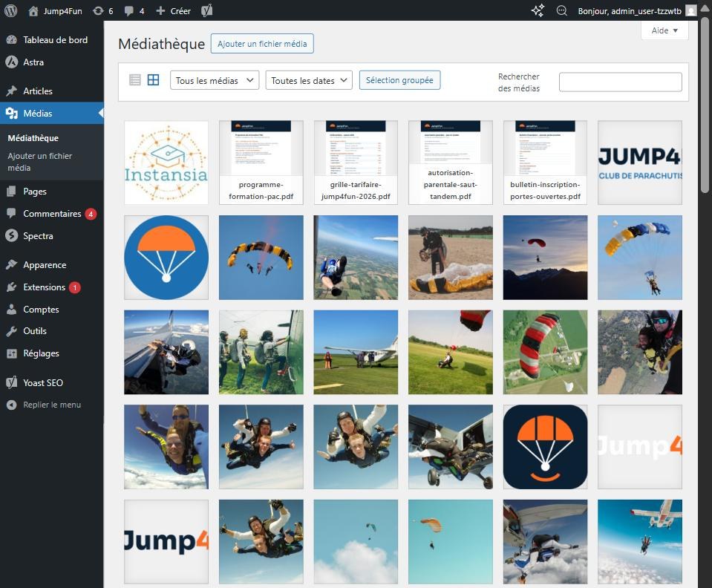Click the comments bubble icon showing 4

129,11
